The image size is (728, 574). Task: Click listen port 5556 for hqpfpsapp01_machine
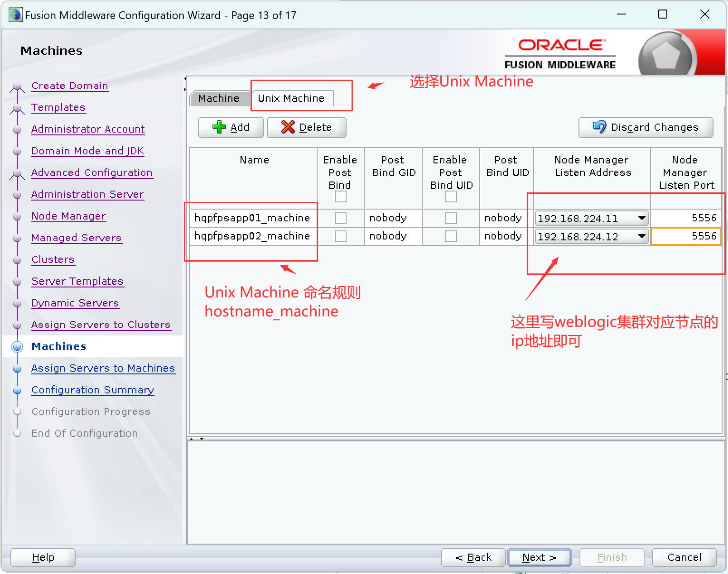pyautogui.click(x=686, y=218)
